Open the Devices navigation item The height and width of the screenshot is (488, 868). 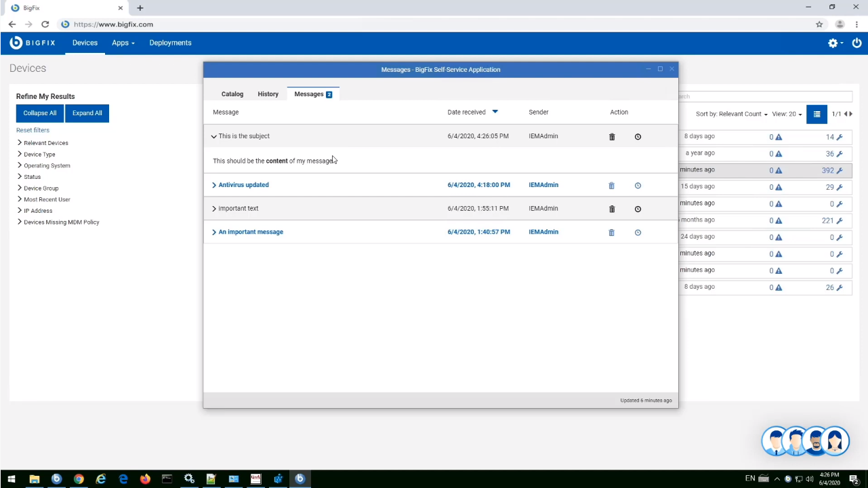(85, 43)
